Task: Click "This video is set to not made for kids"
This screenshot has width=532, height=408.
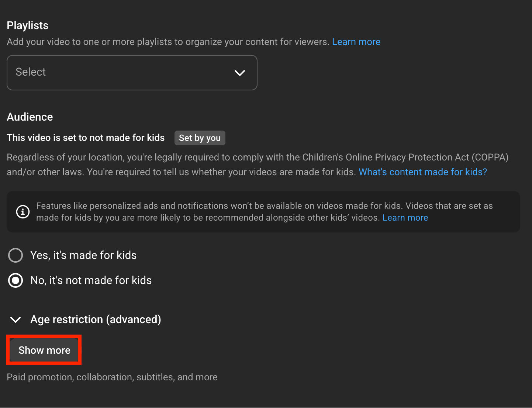Action: (86, 138)
